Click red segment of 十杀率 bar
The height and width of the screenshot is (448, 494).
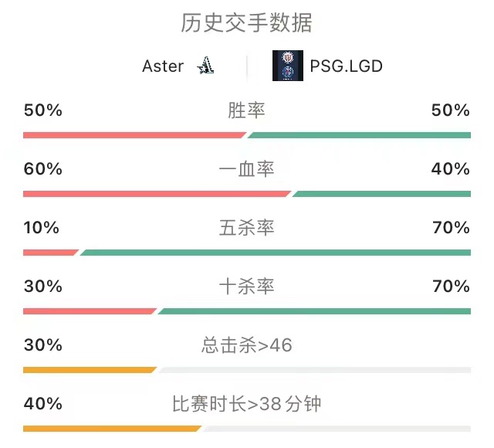coord(90,311)
